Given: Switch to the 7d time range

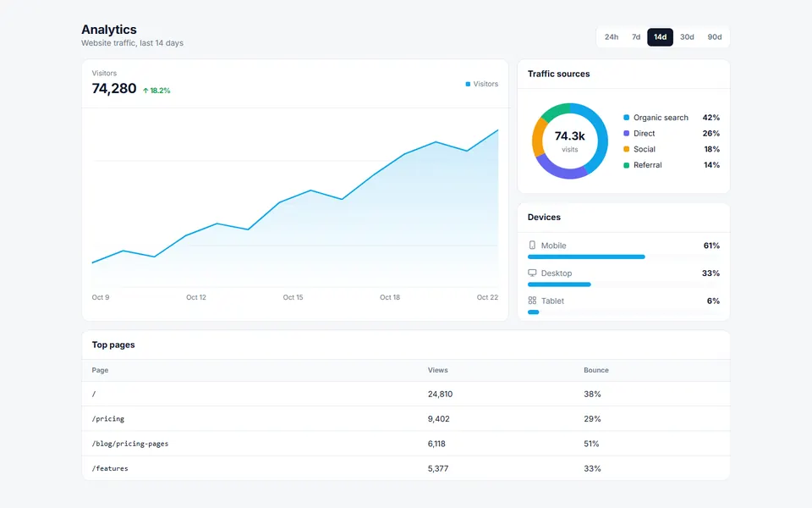Looking at the screenshot, I should (x=636, y=36).
